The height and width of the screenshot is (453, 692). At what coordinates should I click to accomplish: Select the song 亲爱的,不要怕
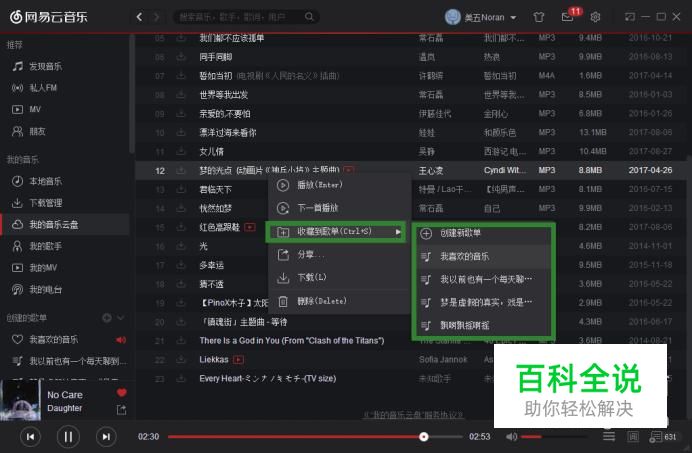(x=225, y=114)
